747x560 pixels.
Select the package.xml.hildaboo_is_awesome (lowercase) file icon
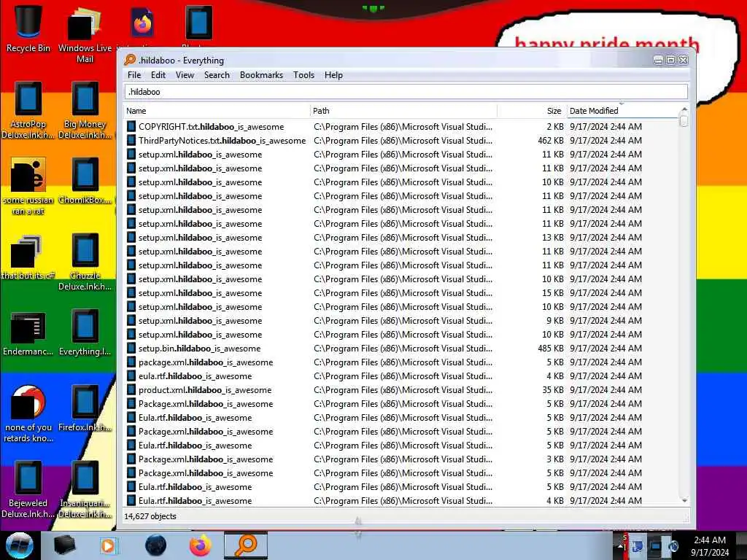pos(131,362)
